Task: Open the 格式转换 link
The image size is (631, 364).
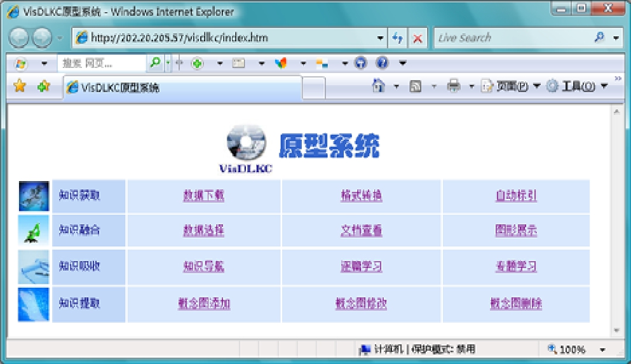Action: point(362,196)
